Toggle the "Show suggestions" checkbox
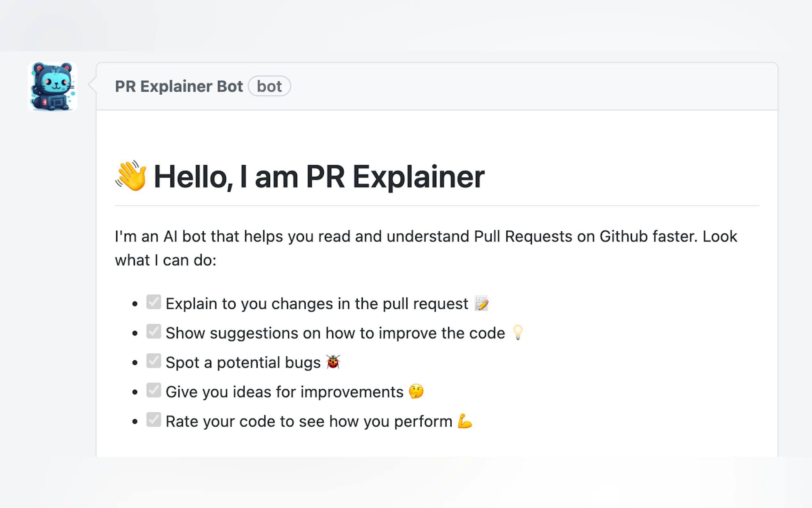 (154, 331)
